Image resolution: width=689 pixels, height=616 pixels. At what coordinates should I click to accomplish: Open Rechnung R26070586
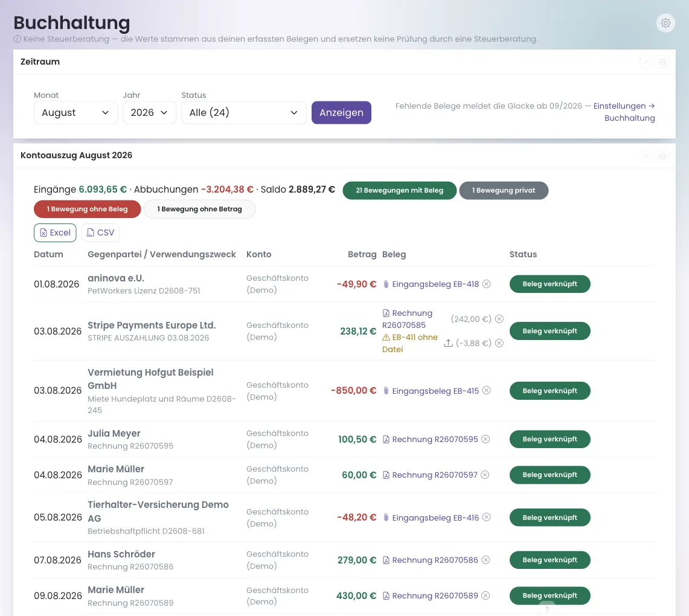click(x=435, y=560)
